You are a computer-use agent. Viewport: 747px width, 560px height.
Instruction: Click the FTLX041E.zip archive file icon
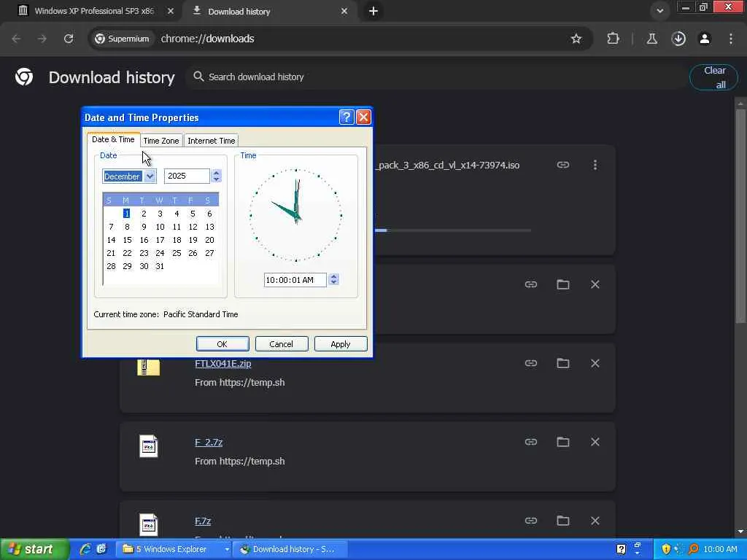click(148, 367)
